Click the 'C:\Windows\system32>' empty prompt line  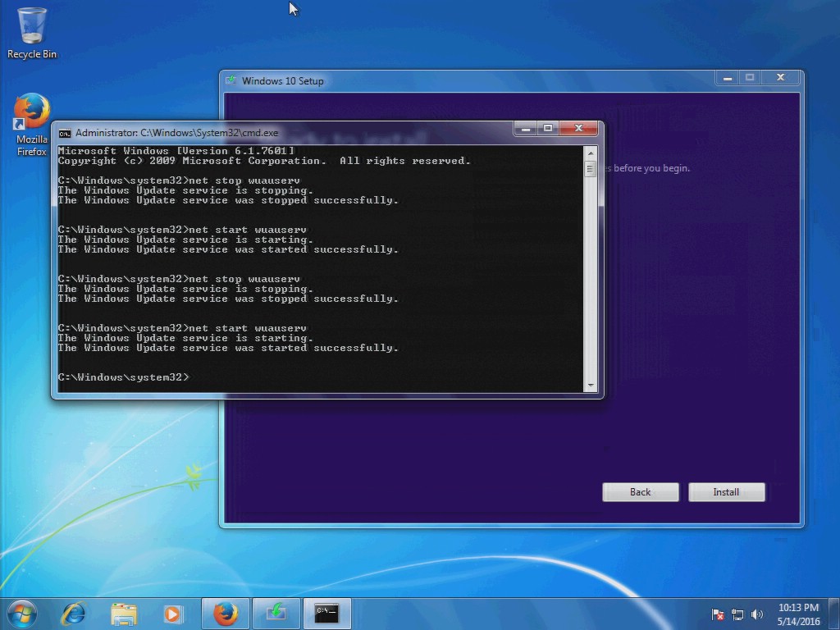124,377
